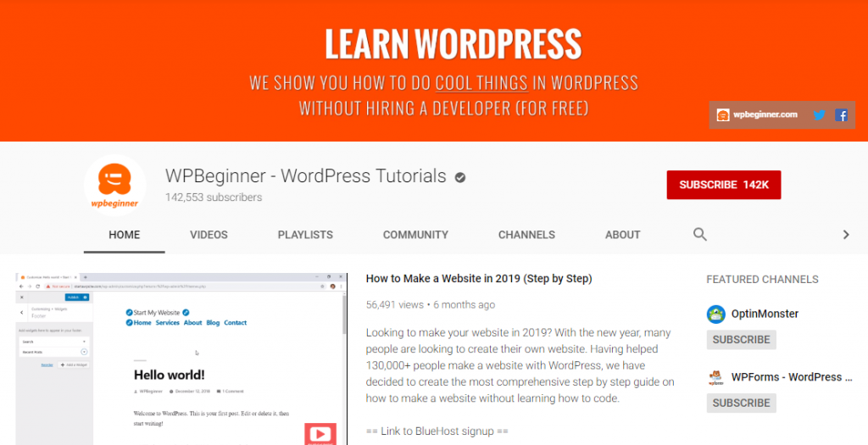Click the LEARN WORDPRESS banner headline
This screenshot has height=445, width=868.
pyautogui.click(x=453, y=44)
